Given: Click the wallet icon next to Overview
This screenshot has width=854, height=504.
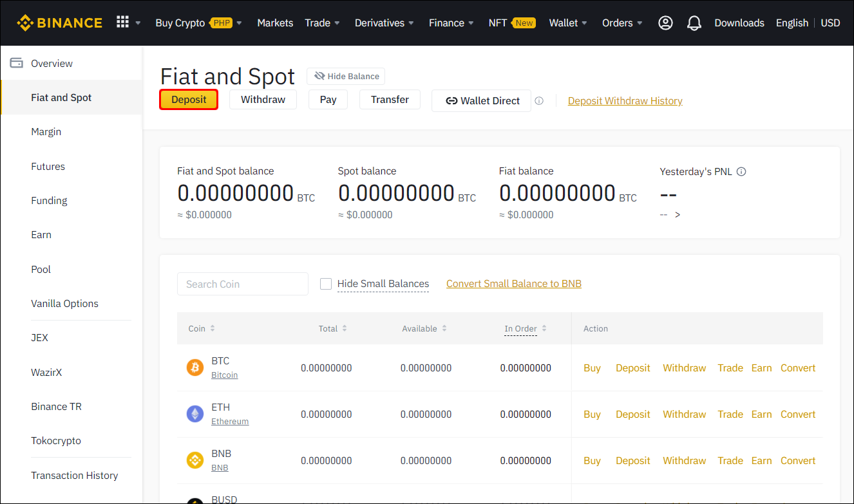Looking at the screenshot, I should coord(16,62).
